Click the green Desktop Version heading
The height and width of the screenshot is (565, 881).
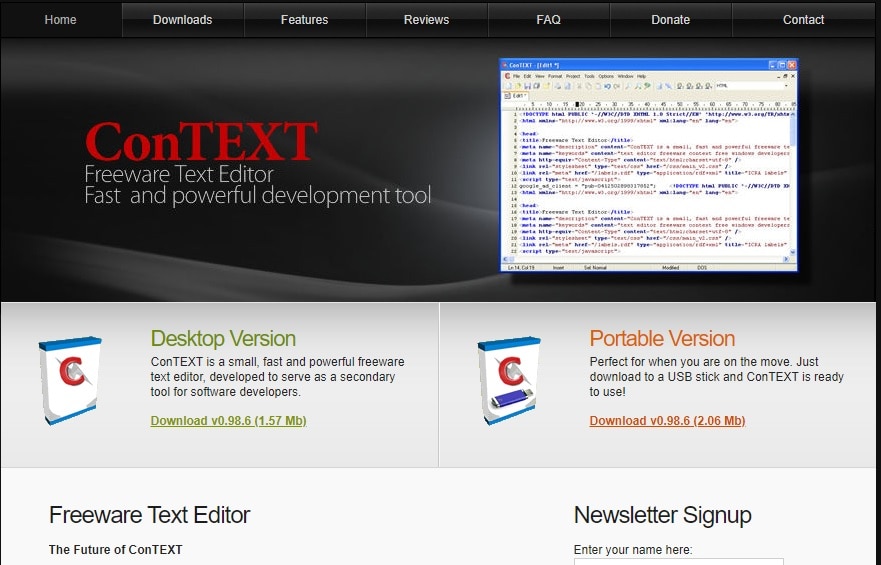click(223, 339)
